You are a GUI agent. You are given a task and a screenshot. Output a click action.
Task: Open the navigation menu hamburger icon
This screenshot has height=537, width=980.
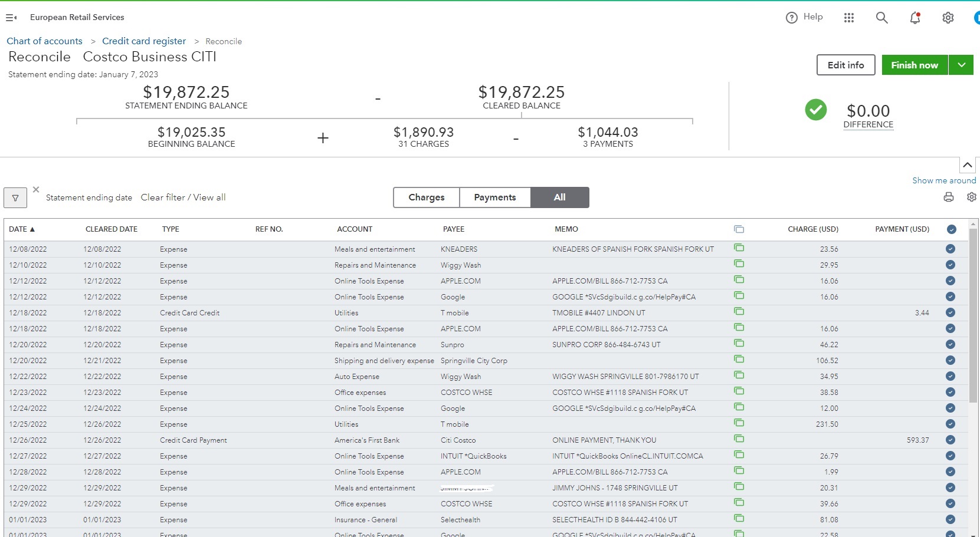[x=11, y=18]
